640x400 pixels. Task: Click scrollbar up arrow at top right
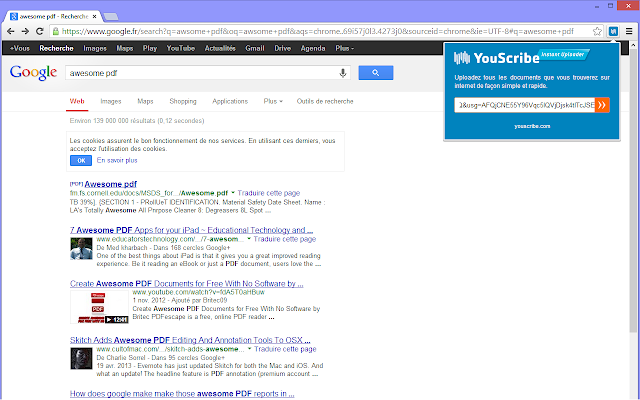(x=633, y=45)
